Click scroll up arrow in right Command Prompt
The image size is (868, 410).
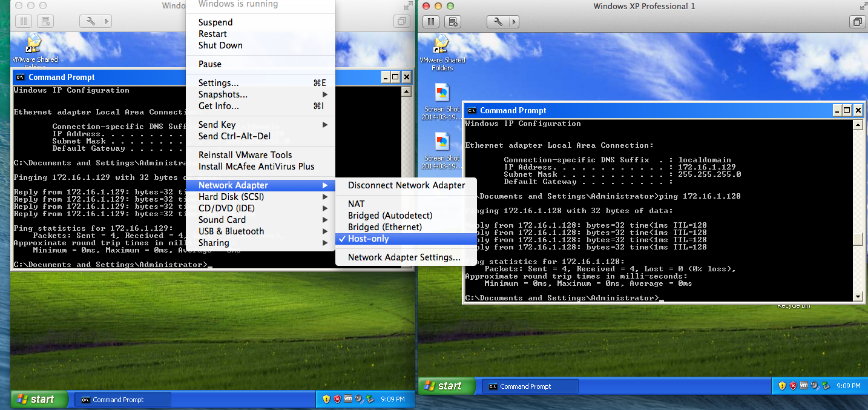tap(858, 125)
